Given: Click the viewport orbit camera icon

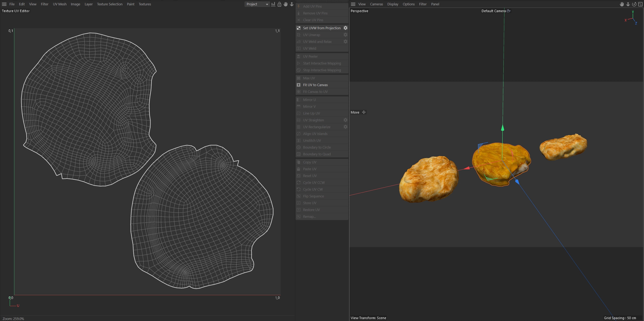Looking at the screenshot, I should click(x=634, y=4).
